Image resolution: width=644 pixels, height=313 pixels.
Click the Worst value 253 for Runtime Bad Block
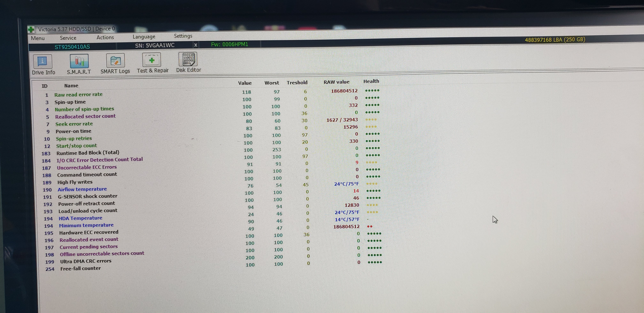[x=276, y=150]
